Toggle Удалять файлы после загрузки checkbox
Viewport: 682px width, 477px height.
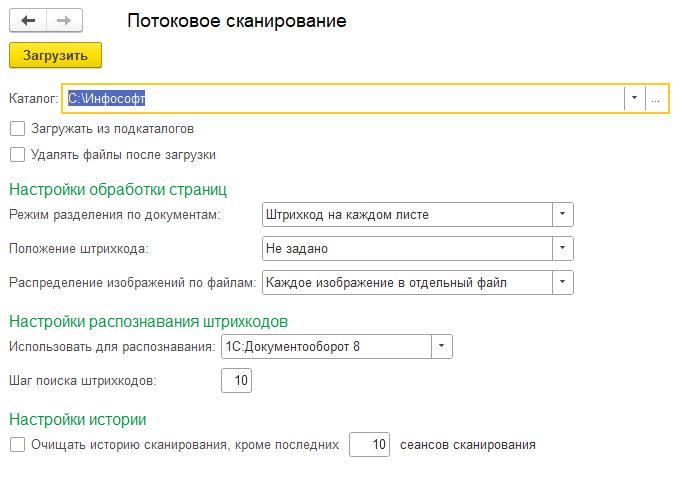pos(16,155)
